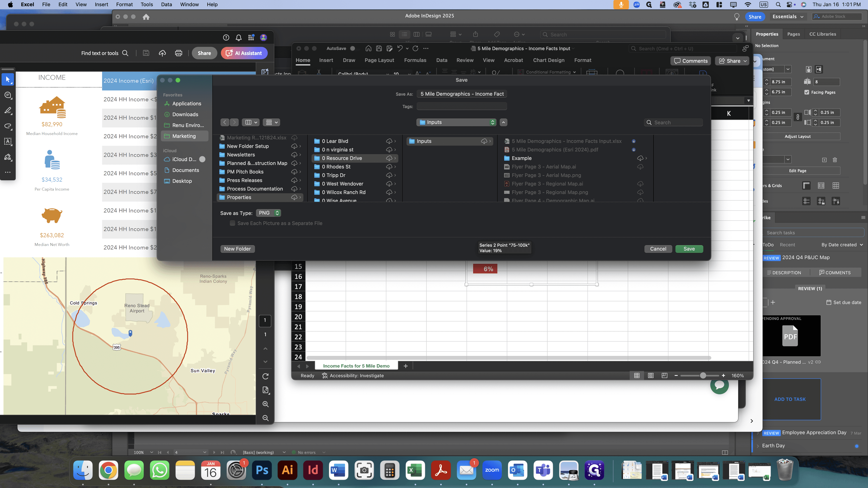Image resolution: width=868 pixels, height=488 pixels.
Task: Click the rotate page icon in Acrobat
Action: 266,376
